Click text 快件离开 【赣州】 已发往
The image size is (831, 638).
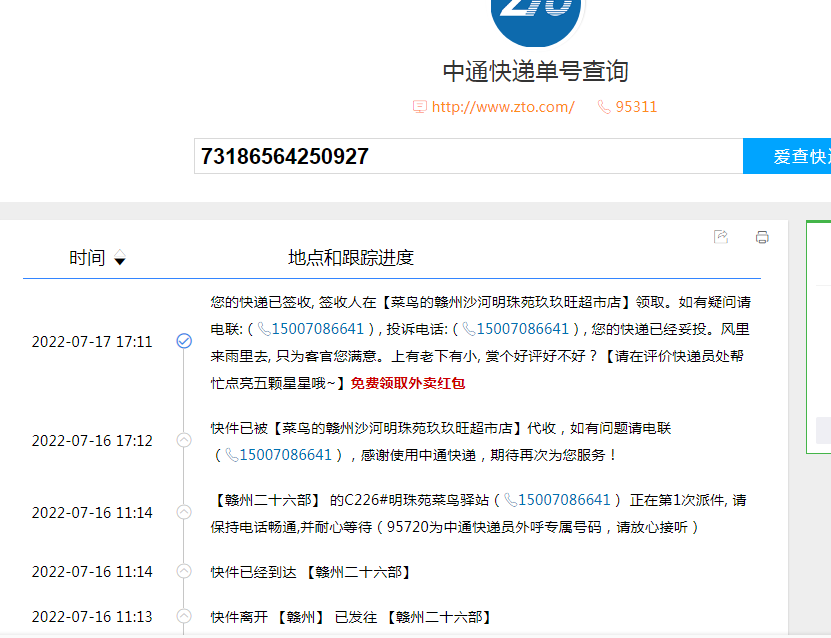pos(294,617)
